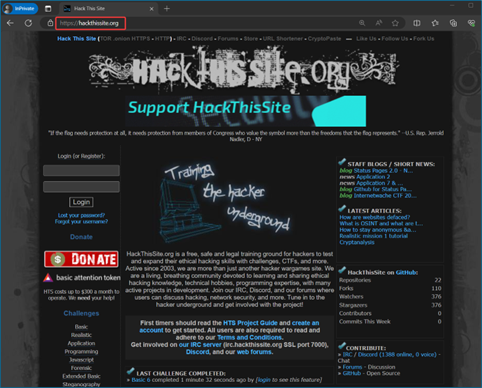Open our IRC server link
The height and width of the screenshot is (388, 482).
coord(200,345)
